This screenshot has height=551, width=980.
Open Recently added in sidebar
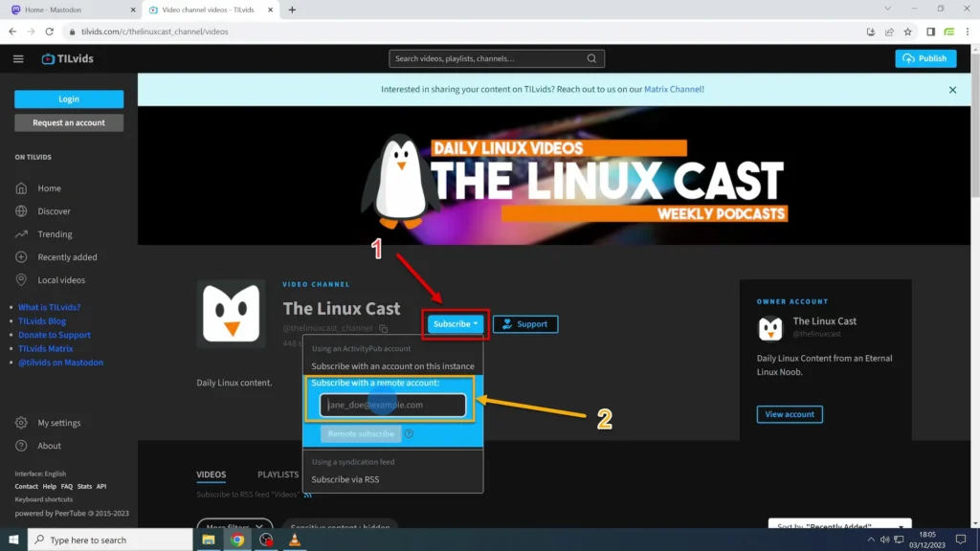point(67,256)
